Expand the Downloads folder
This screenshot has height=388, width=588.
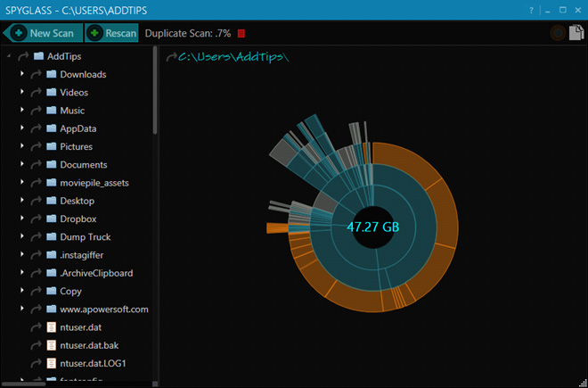[x=22, y=74]
